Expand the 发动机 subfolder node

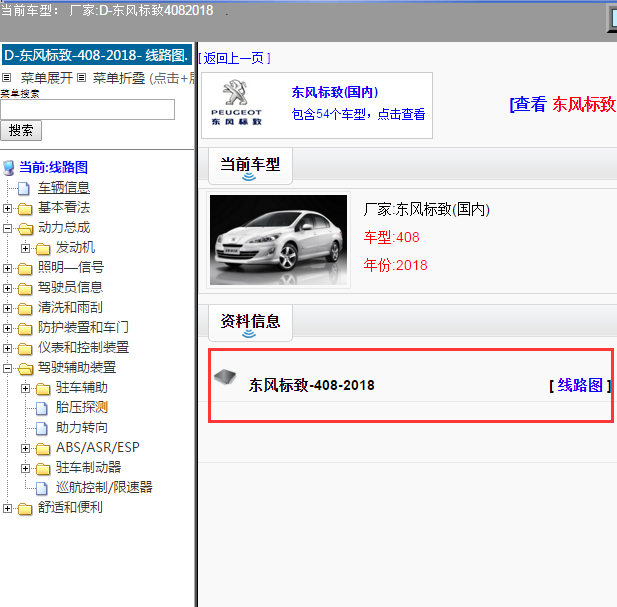pyautogui.click(x=26, y=249)
